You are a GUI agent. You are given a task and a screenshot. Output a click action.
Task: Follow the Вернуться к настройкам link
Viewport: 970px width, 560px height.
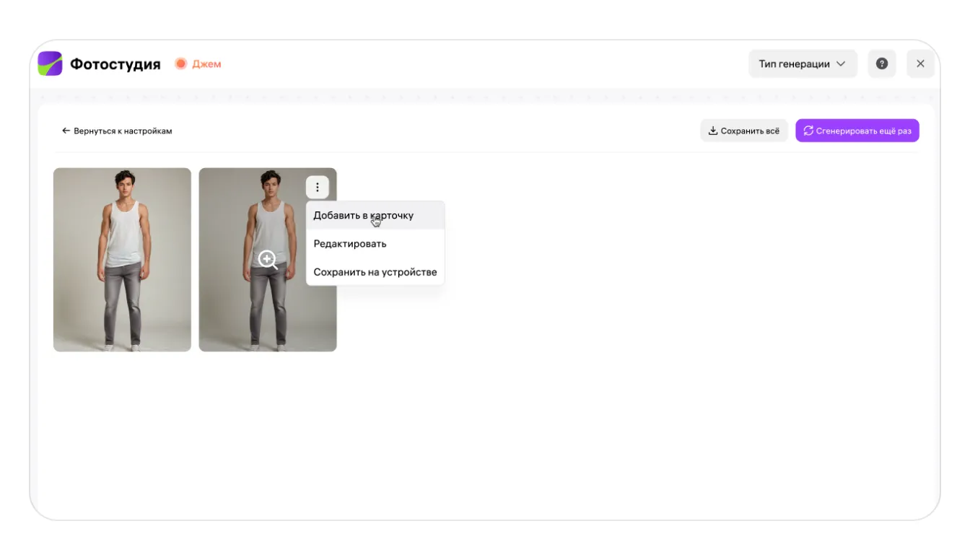(123, 131)
